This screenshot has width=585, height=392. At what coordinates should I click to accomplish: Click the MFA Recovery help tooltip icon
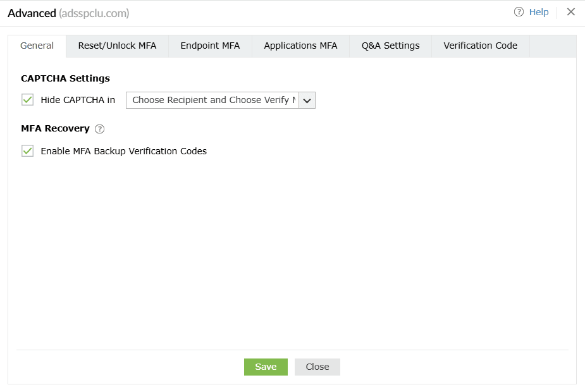pos(100,129)
